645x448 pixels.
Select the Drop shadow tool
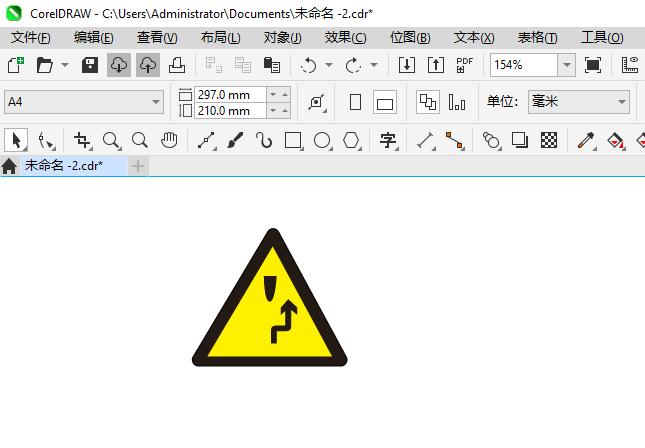point(520,140)
